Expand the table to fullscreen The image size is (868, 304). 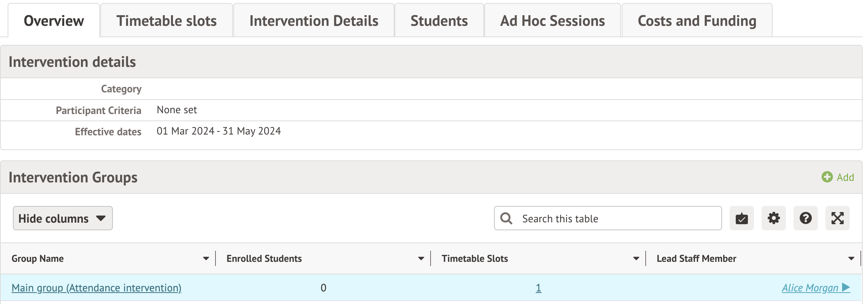point(837,218)
